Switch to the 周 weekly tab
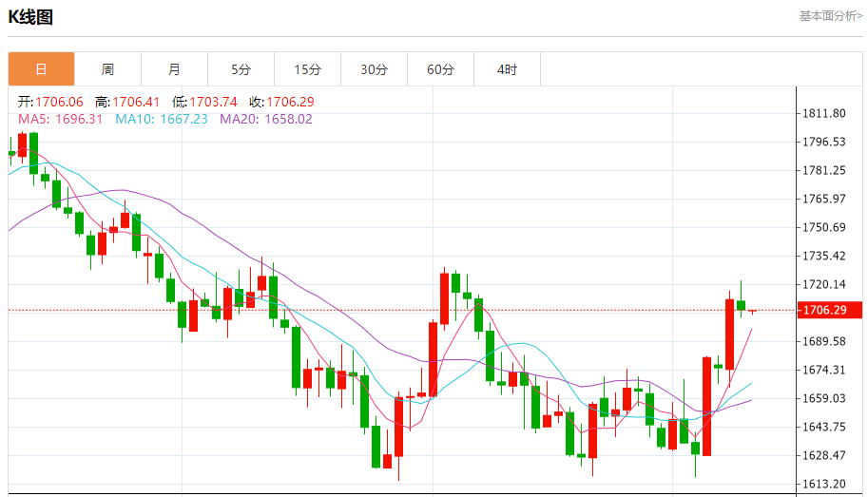868x497 pixels. [107, 69]
